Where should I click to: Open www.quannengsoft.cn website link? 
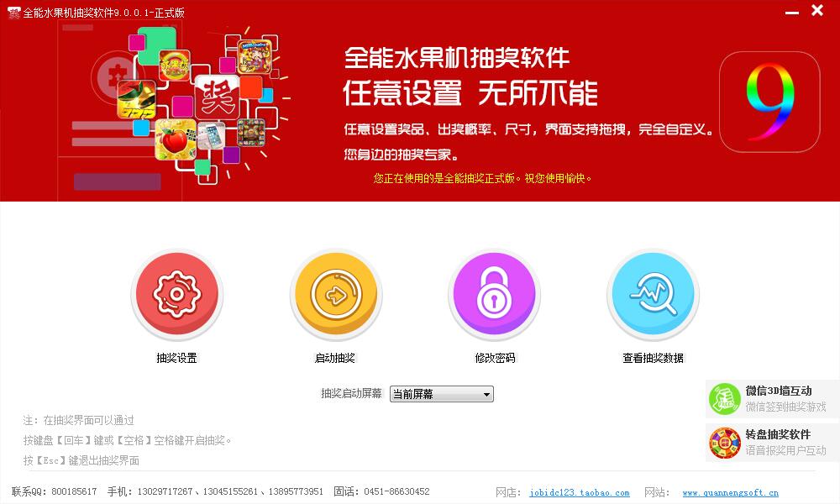point(730,493)
